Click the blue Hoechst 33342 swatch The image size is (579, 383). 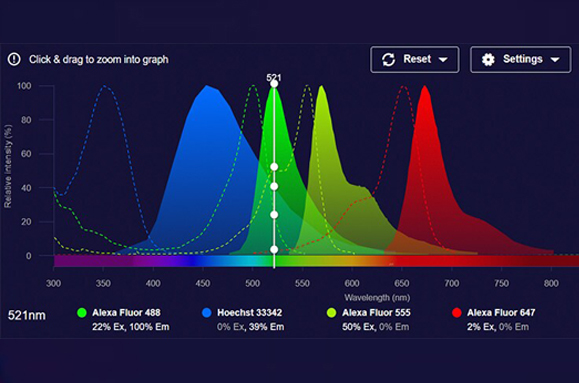207,313
